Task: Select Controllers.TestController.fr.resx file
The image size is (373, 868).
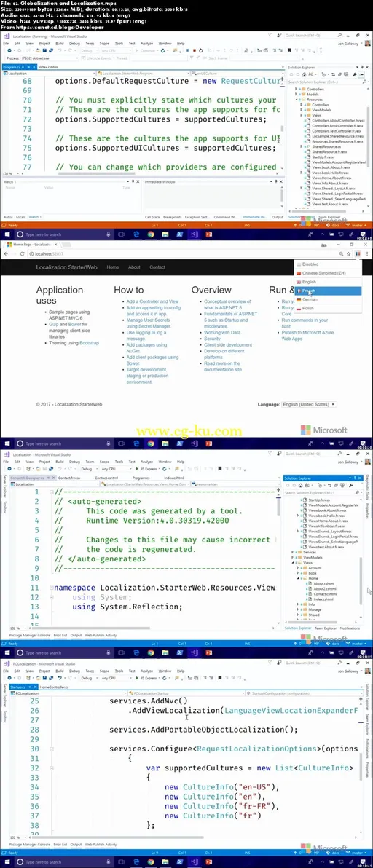Action: click(x=335, y=130)
